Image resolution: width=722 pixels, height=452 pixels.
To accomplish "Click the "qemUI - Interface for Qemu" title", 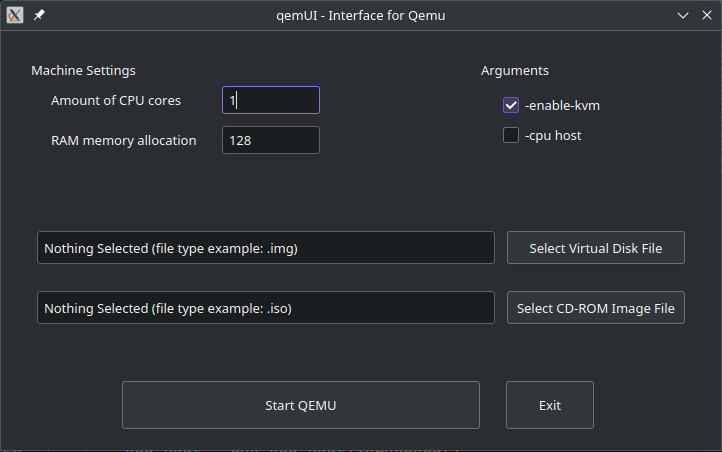I will (360, 16).
